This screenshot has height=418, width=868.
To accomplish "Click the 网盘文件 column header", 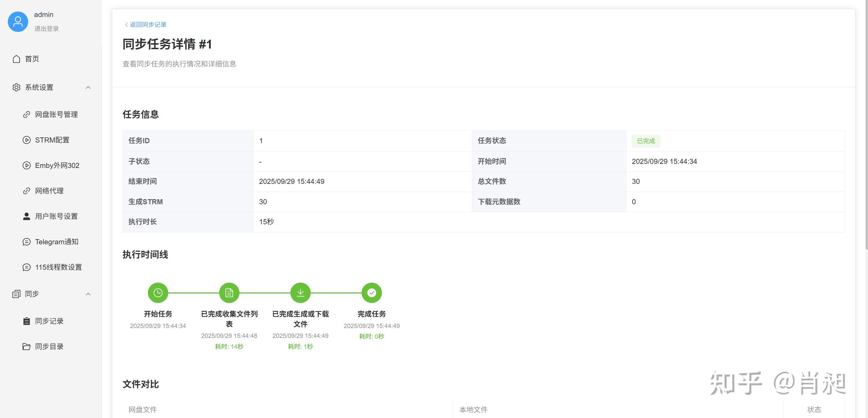I will click(143, 410).
